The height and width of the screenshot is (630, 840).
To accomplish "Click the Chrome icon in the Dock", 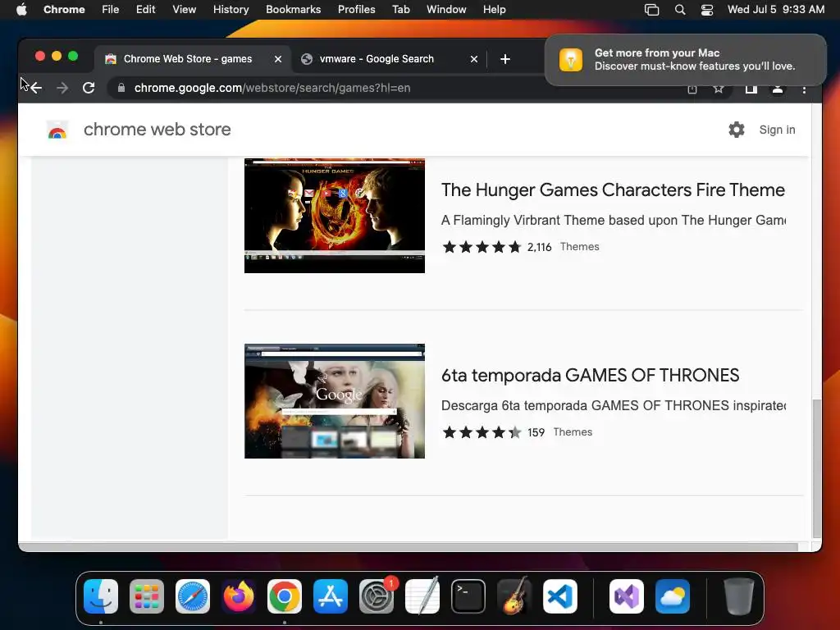I will coord(285,596).
